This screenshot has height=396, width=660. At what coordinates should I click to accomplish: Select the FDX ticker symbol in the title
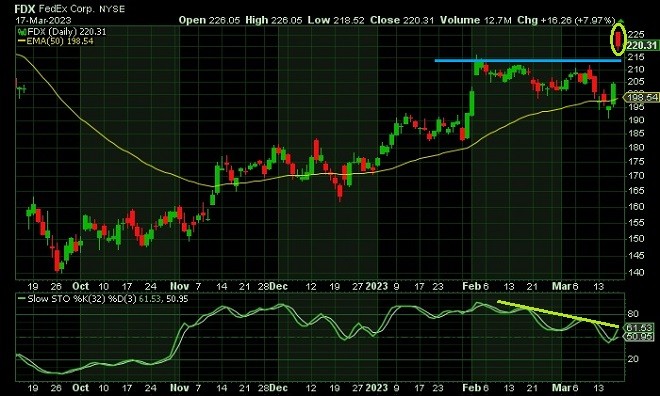[x=25, y=9]
